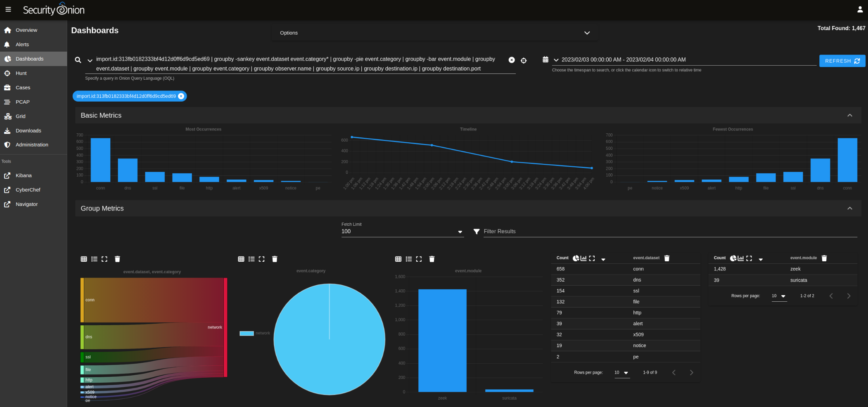Expand the Options dropdown panel
Screen dimensions: 868x407
(x=587, y=33)
